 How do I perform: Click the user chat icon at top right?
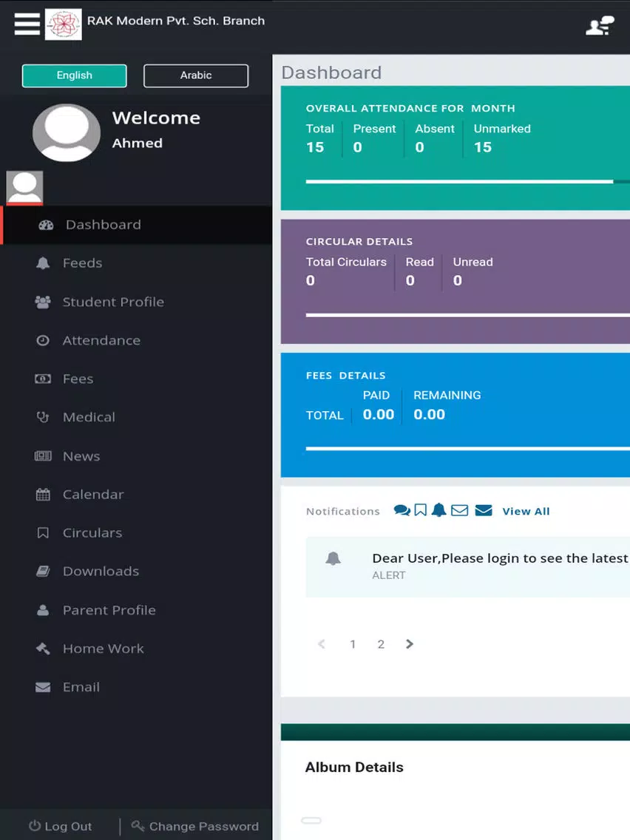[600, 26]
